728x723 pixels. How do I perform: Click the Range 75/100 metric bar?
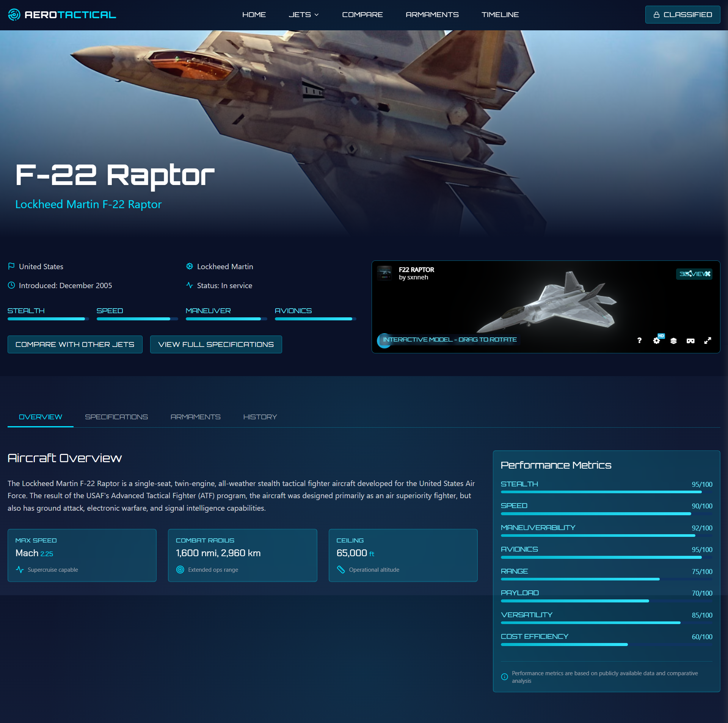coord(606,579)
